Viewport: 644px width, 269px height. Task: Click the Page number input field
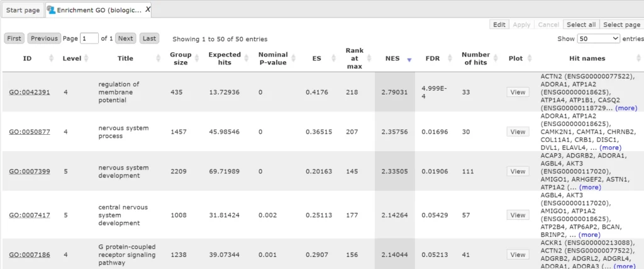coord(89,38)
